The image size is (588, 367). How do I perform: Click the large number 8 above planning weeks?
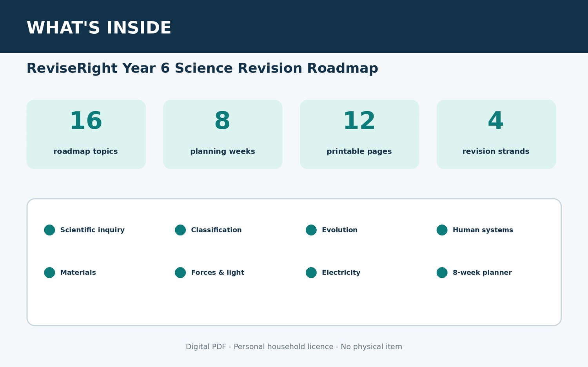(222, 121)
